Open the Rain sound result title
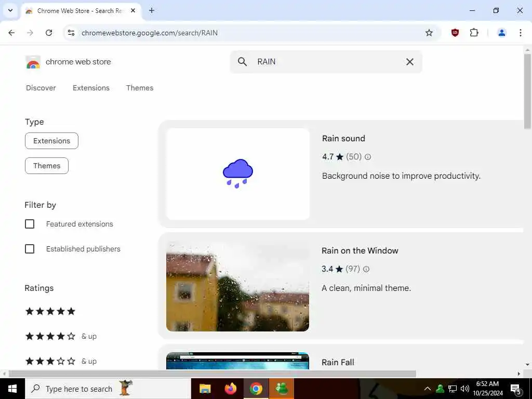Image resolution: width=532 pixels, height=399 pixels. 343,138
